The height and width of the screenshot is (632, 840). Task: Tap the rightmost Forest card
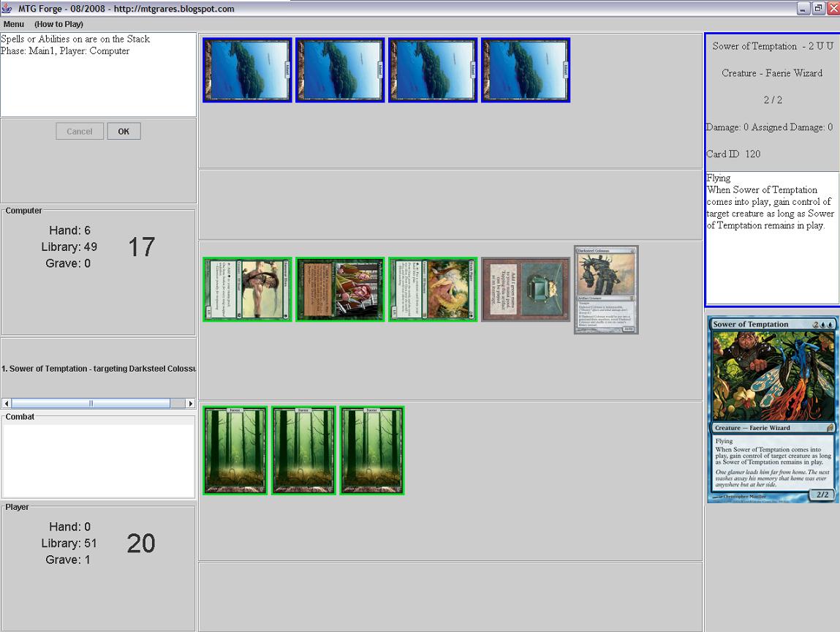[372, 451]
